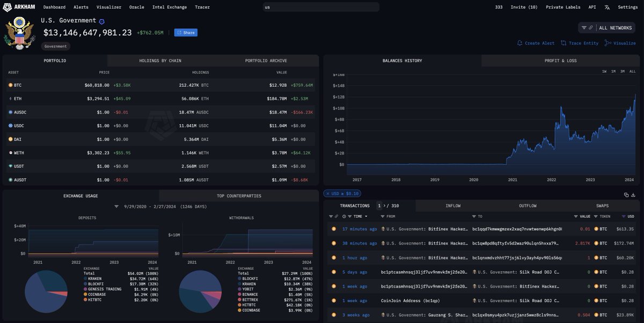The image size is (644, 323).
Task: Open Tracer in top navigation
Action: click(x=202, y=7)
